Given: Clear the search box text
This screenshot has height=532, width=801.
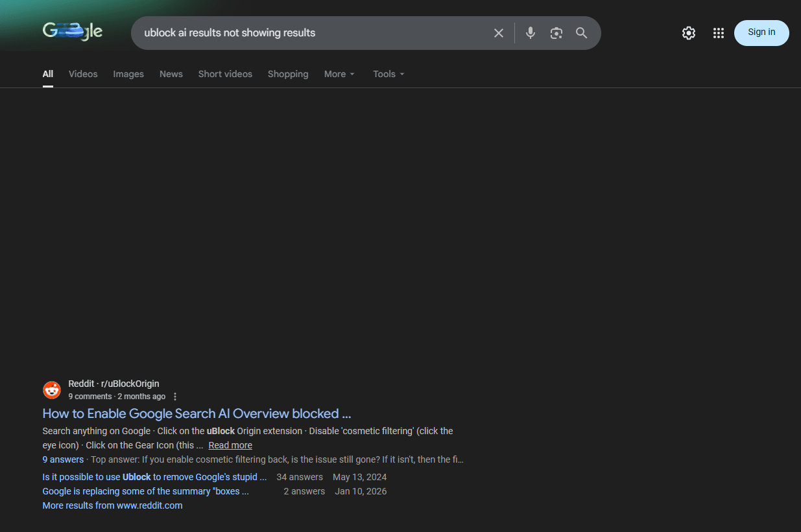Looking at the screenshot, I should (498, 33).
